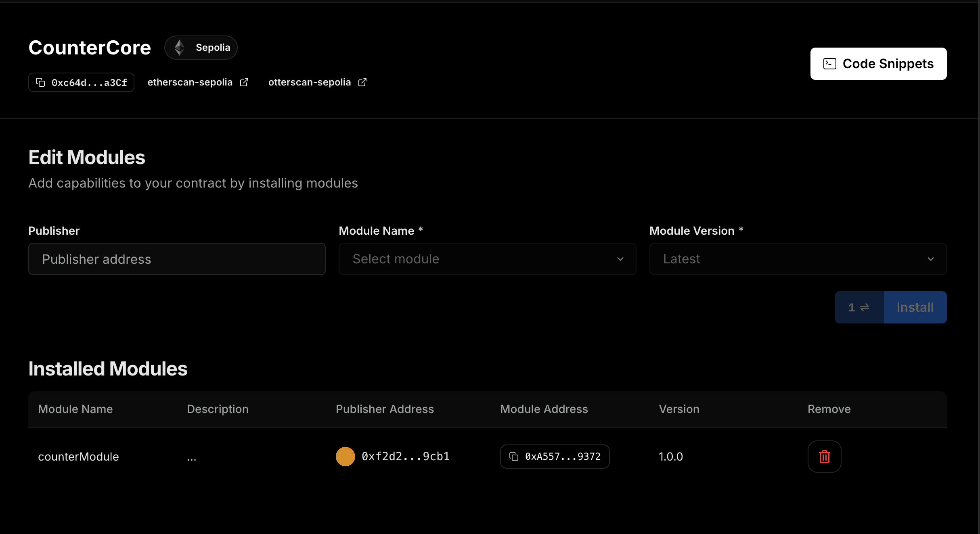
Task: Click the red trash icon to remove counterModule
Action: 824,457
